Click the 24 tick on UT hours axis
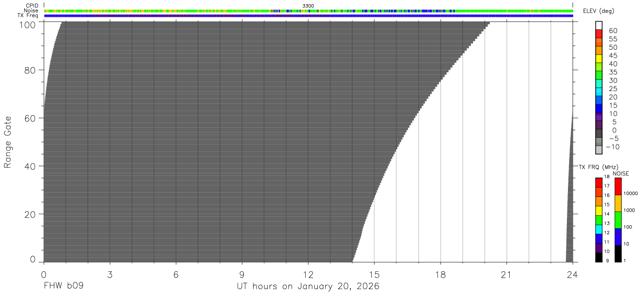644x297 pixels. coord(573,274)
